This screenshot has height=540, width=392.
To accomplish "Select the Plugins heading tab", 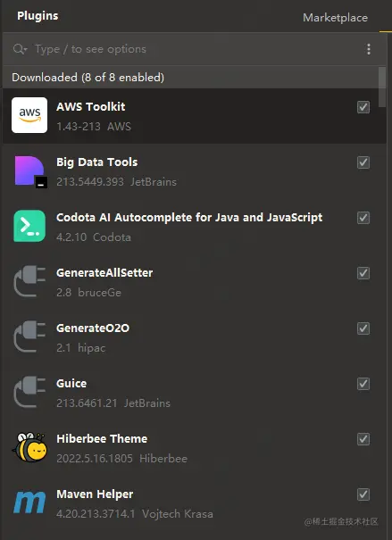I will pyautogui.click(x=38, y=16).
